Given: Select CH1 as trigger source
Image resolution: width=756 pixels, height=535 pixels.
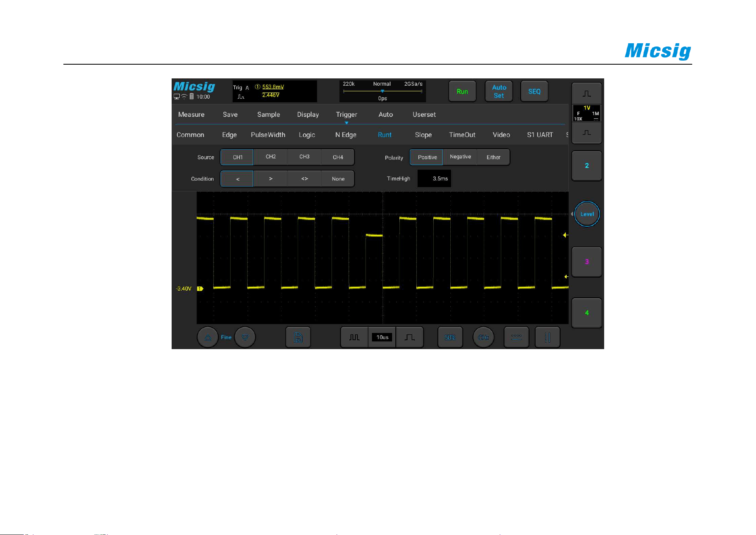Looking at the screenshot, I should tap(237, 157).
